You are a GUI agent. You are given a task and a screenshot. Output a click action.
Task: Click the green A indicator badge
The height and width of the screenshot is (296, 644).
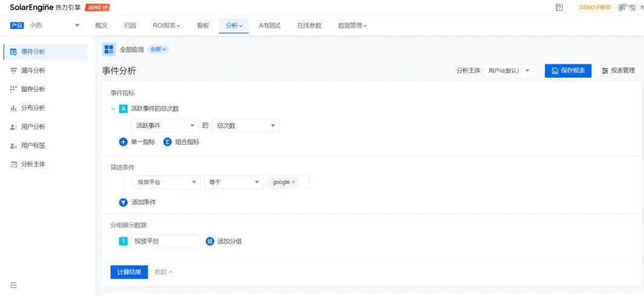point(123,108)
